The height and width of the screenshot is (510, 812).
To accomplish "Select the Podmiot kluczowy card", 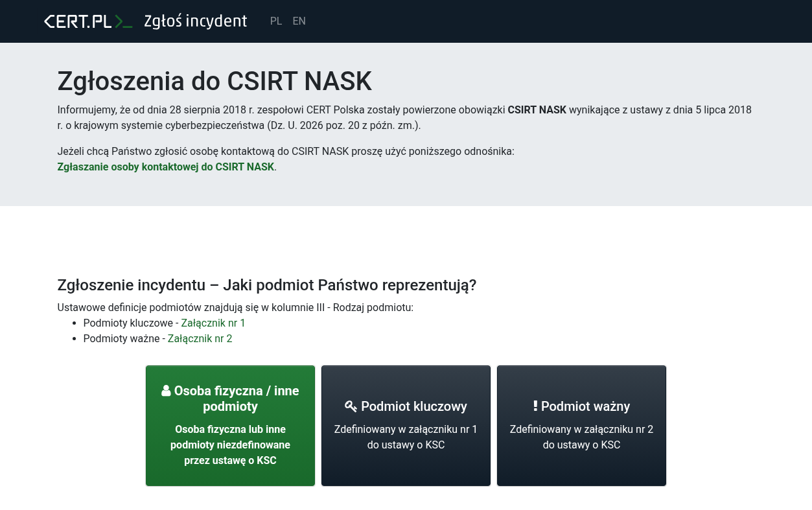I will pyautogui.click(x=406, y=426).
